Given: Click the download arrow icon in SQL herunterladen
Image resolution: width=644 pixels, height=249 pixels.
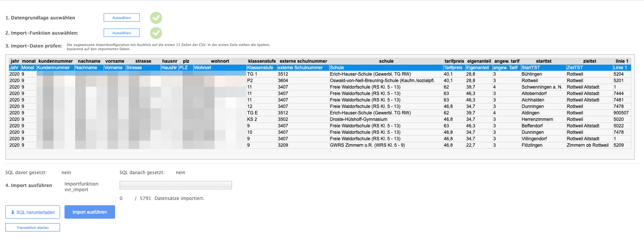Looking at the screenshot, I should coord(13,213).
